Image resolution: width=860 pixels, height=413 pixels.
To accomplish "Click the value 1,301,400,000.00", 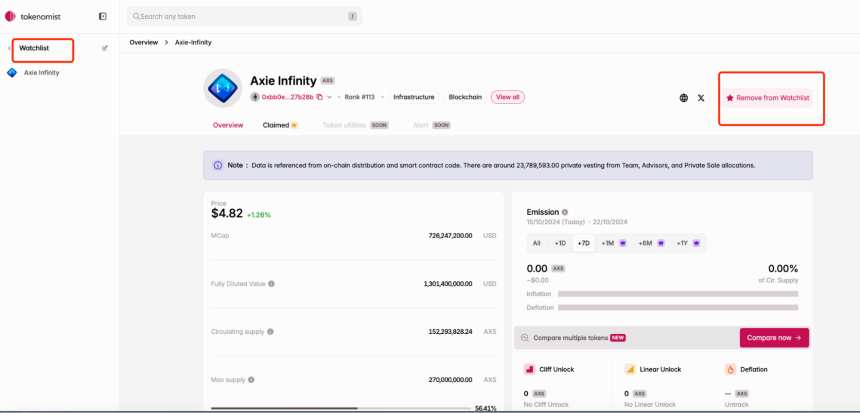I will coord(448,284).
